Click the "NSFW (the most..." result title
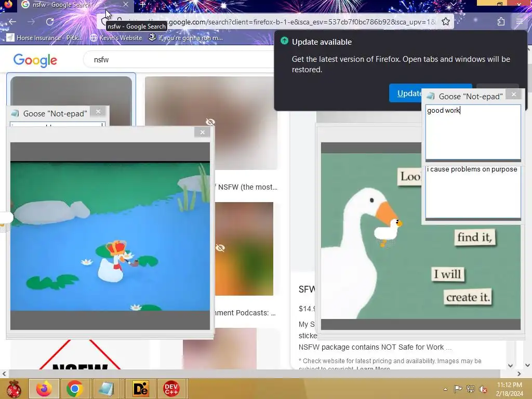 [248, 187]
